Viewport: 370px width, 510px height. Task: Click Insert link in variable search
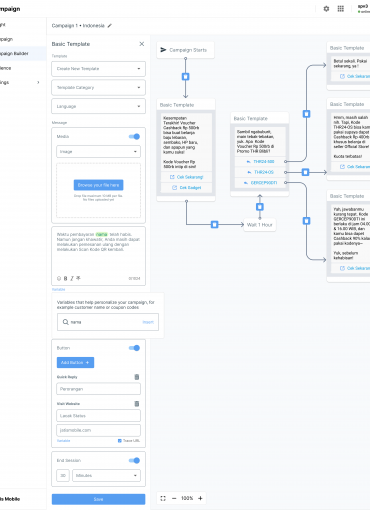tap(148, 322)
